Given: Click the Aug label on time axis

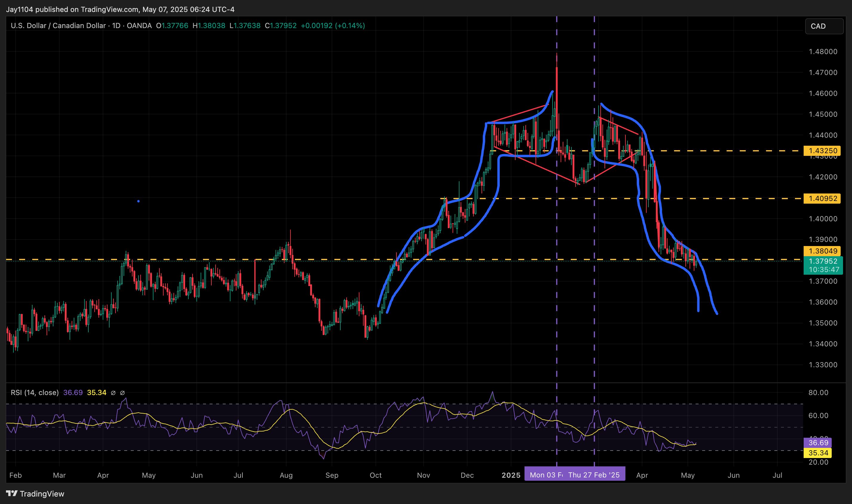Looking at the screenshot, I should click(286, 475).
